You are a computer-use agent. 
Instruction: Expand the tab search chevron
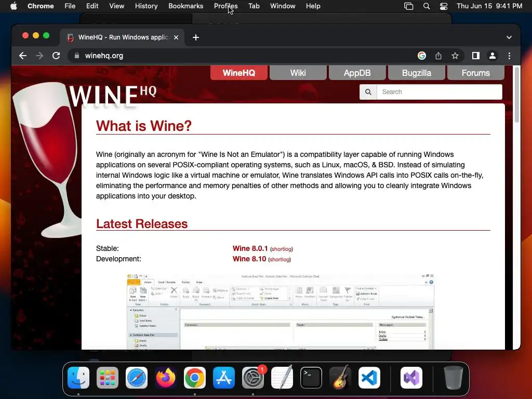[509, 37]
